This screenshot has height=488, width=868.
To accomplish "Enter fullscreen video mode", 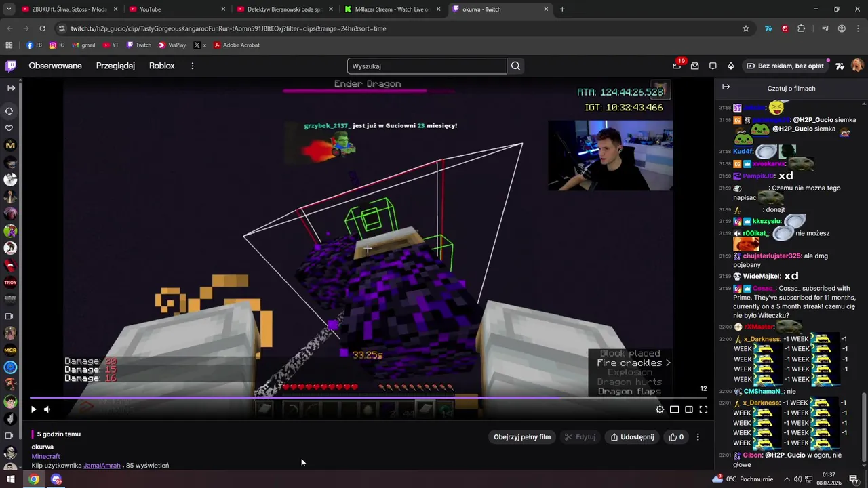I will point(703,409).
